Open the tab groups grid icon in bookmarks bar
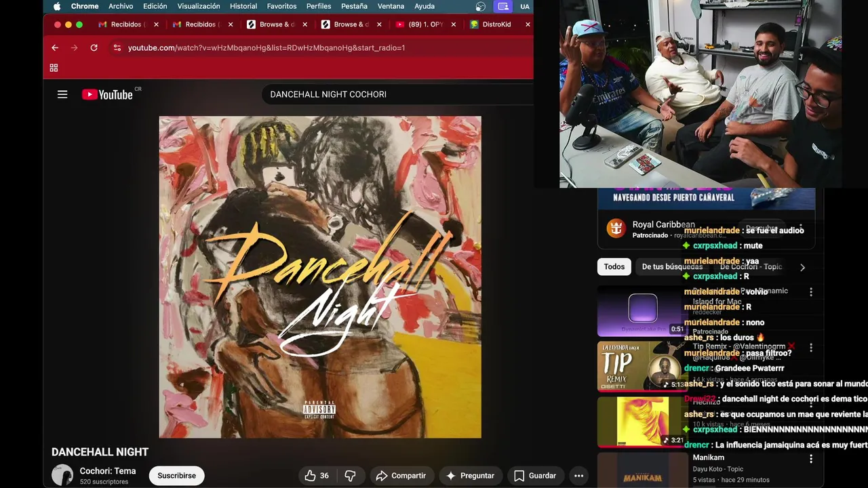The image size is (868, 488). [54, 68]
